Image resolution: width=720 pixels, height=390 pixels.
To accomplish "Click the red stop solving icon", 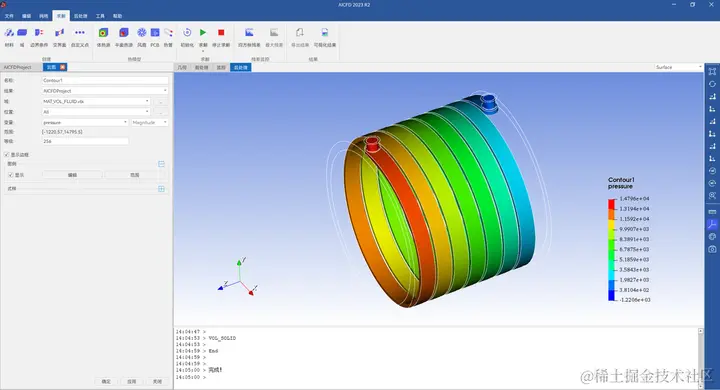I will pos(221,33).
